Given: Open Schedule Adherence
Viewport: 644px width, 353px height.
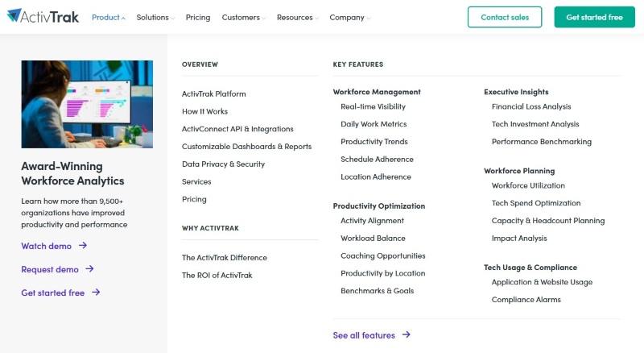Looking at the screenshot, I should coord(377,160).
